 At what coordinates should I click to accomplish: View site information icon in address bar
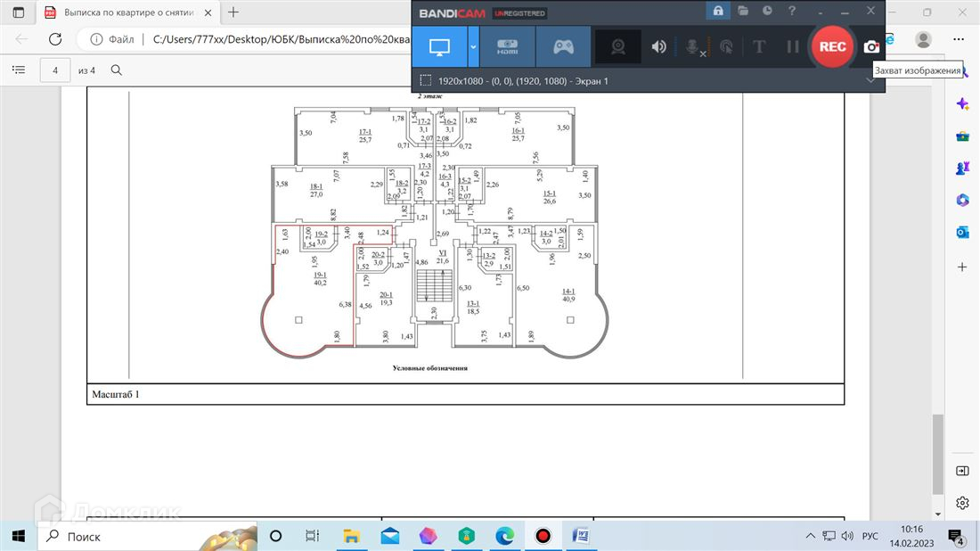pos(96,39)
